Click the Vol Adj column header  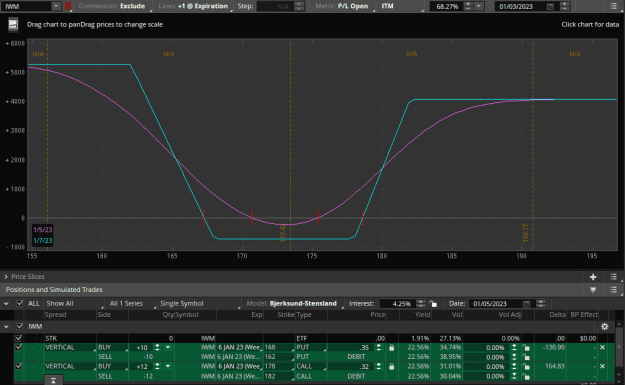click(509, 315)
